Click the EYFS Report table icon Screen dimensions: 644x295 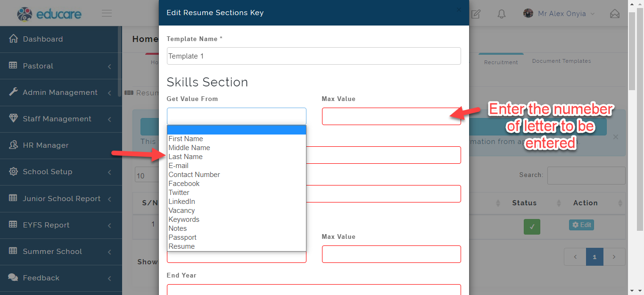(13, 225)
